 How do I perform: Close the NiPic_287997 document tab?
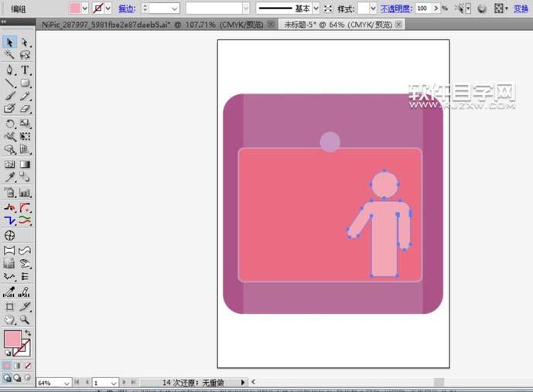tap(271, 24)
